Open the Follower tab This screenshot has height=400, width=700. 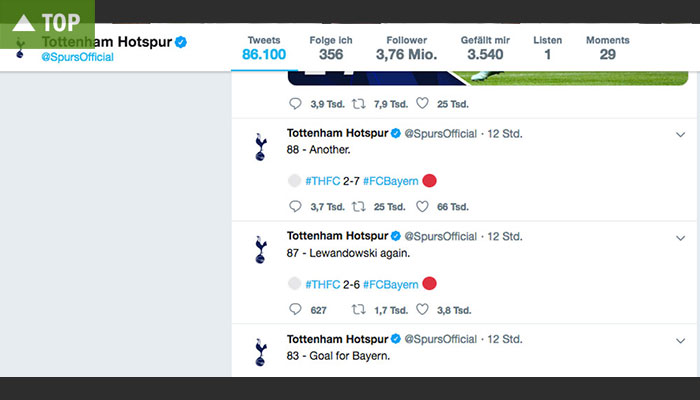[x=406, y=48]
